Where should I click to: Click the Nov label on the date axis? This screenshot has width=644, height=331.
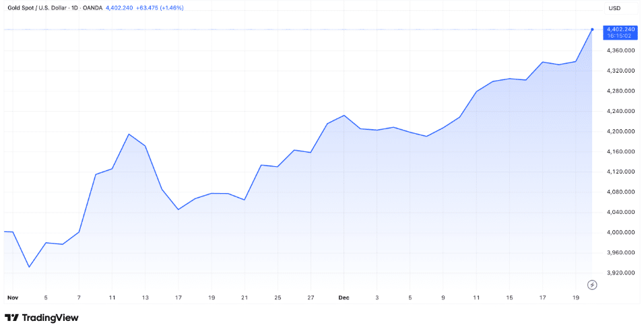tap(12, 297)
